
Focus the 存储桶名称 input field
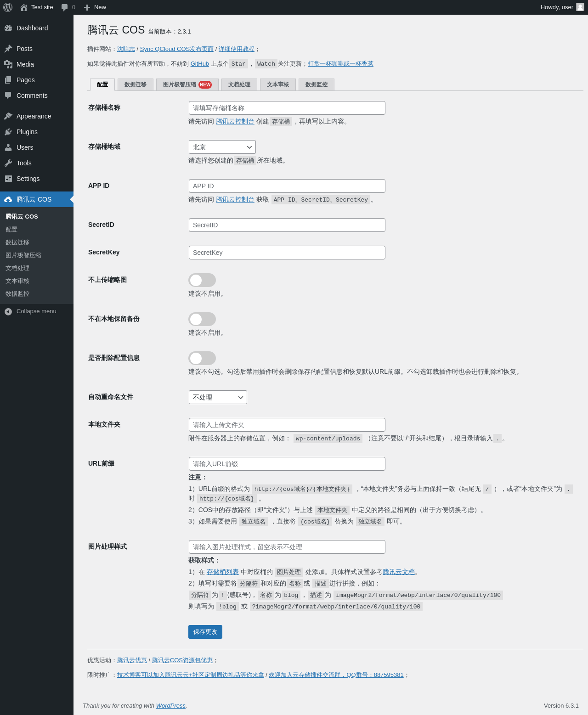click(x=287, y=108)
